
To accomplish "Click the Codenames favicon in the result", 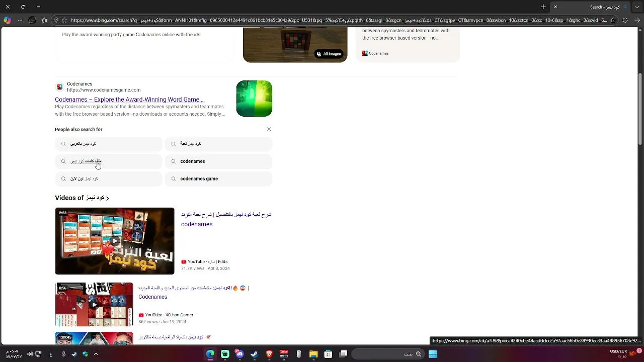I will (60, 86).
